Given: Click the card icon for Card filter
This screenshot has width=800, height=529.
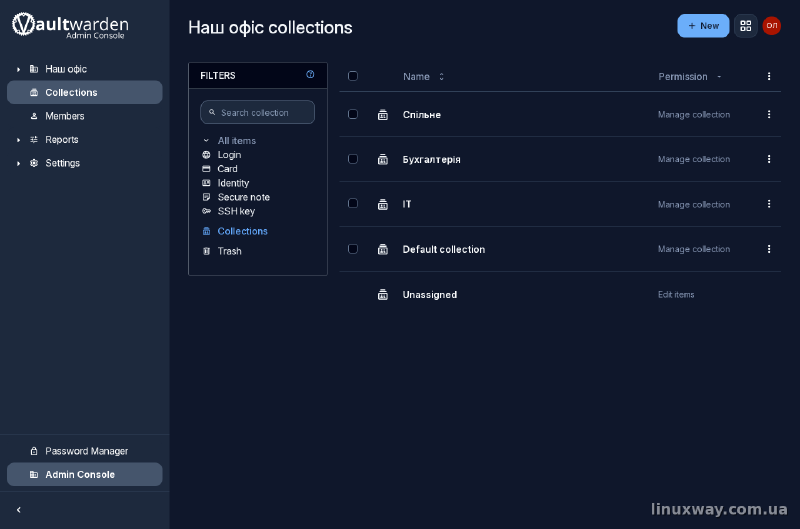Looking at the screenshot, I should (x=206, y=169).
